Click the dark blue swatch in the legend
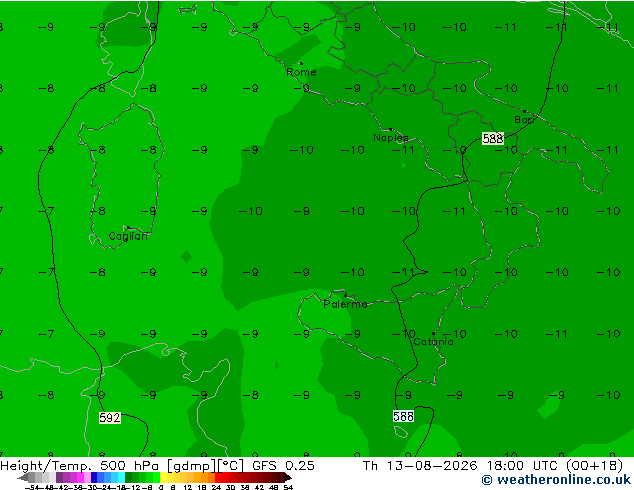 (x=94, y=477)
